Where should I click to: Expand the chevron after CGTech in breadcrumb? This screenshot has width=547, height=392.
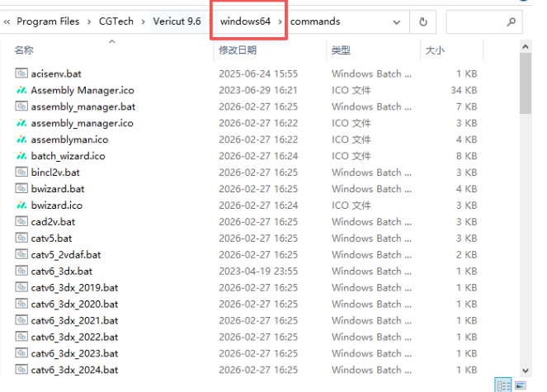(x=143, y=21)
